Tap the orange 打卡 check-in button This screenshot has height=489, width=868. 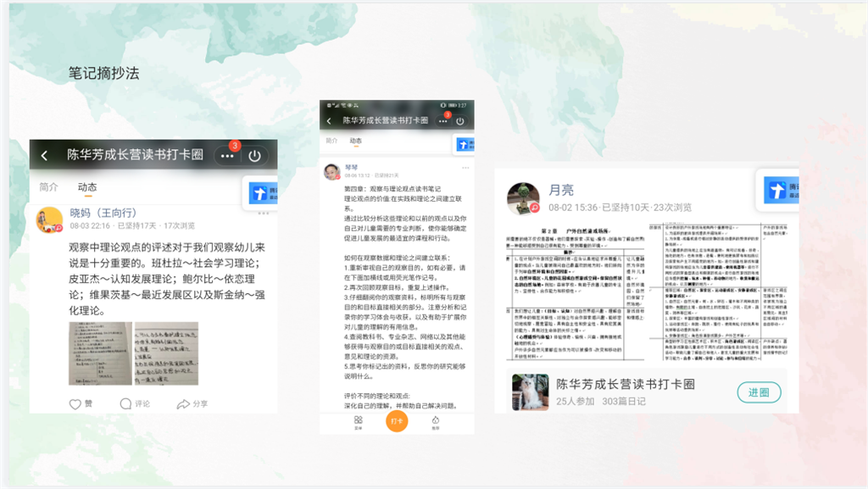(397, 421)
